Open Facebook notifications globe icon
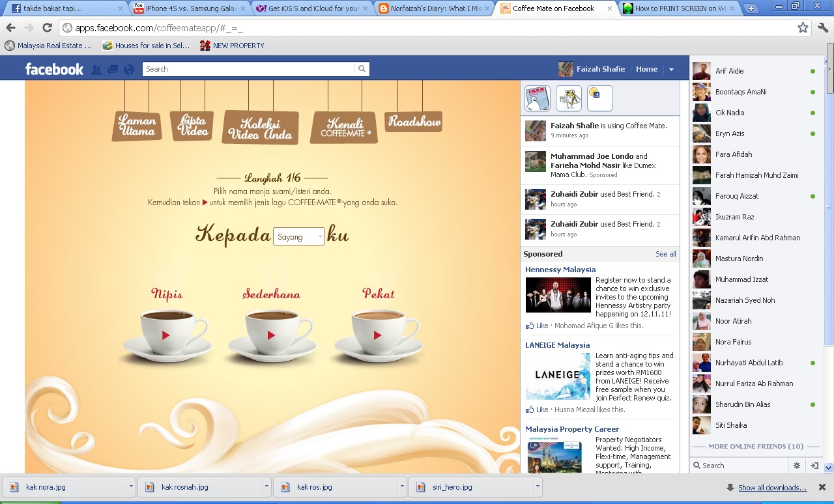The image size is (834, 504). click(129, 70)
